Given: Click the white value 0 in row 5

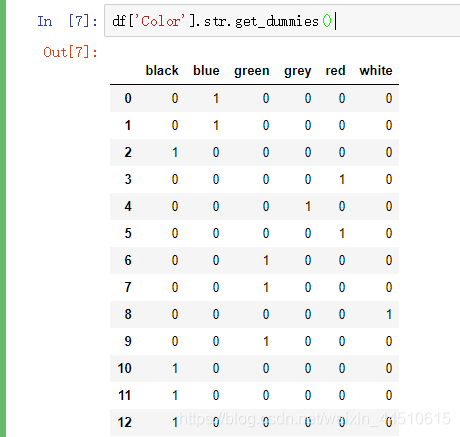Looking at the screenshot, I should point(389,233).
